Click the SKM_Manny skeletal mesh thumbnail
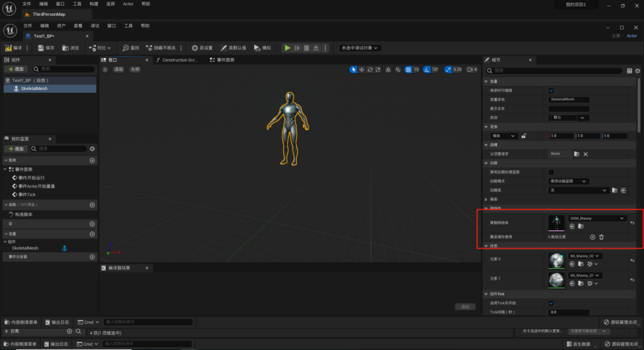 tap(557, 223)
